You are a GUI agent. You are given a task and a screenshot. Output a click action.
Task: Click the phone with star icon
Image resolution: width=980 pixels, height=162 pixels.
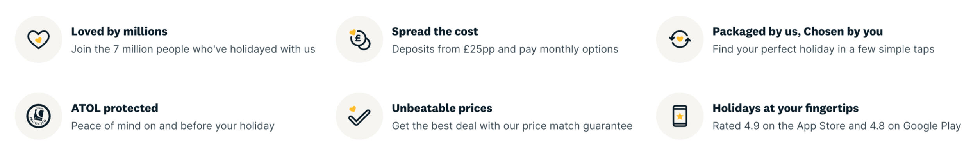[680, 116]
